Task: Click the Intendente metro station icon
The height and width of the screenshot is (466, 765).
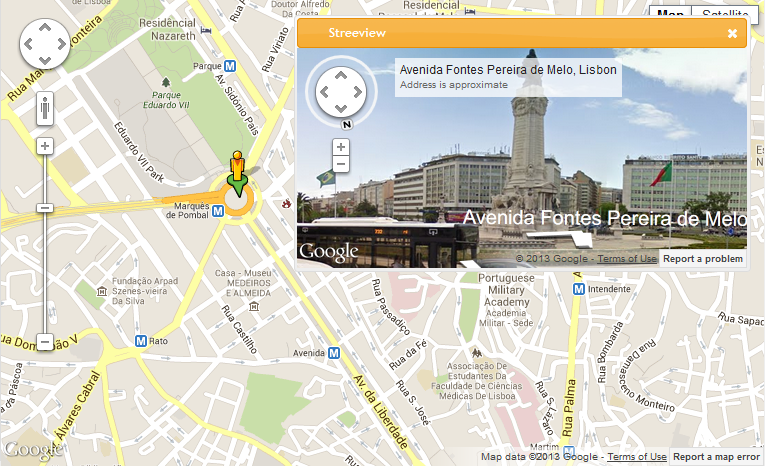Action: click(x=579, y=289)
